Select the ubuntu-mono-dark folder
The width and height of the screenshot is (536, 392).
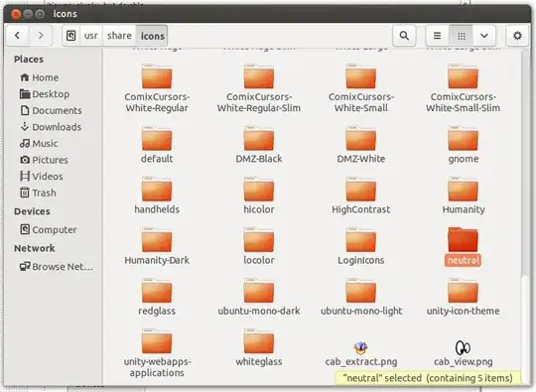tap(259, 297)
